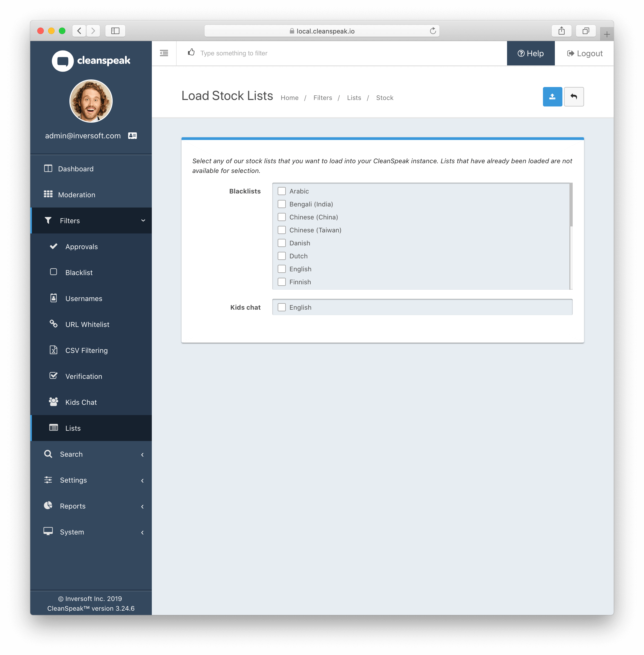The height and width of the screenshot is (655, 644).
Task: Toggle the English blacklist checkbox
Action: pos(281,269)
